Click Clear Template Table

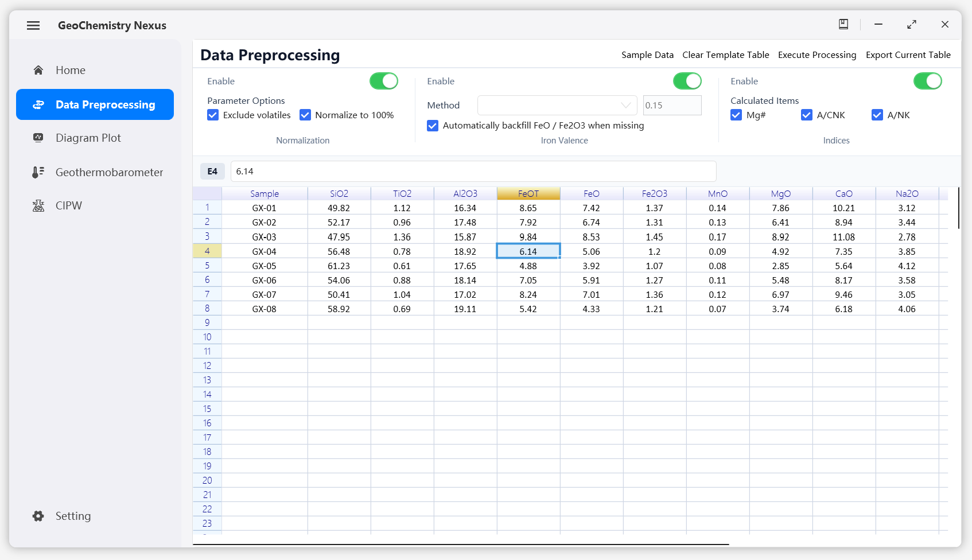726,55
